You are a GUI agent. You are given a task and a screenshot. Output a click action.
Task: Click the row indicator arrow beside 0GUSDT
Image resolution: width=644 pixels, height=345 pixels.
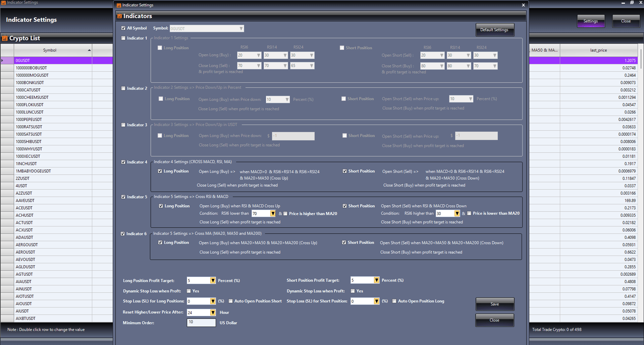click(x=2, y=61)
